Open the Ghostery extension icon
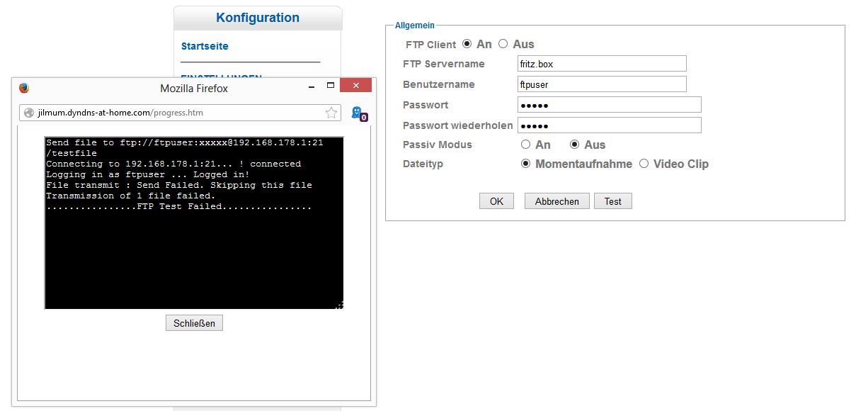 (x=358, y=113)
